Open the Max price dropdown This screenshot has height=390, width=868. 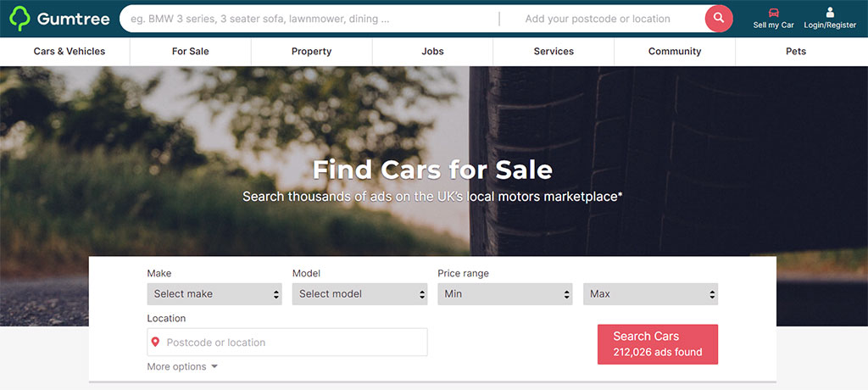(x=650, y=294)
